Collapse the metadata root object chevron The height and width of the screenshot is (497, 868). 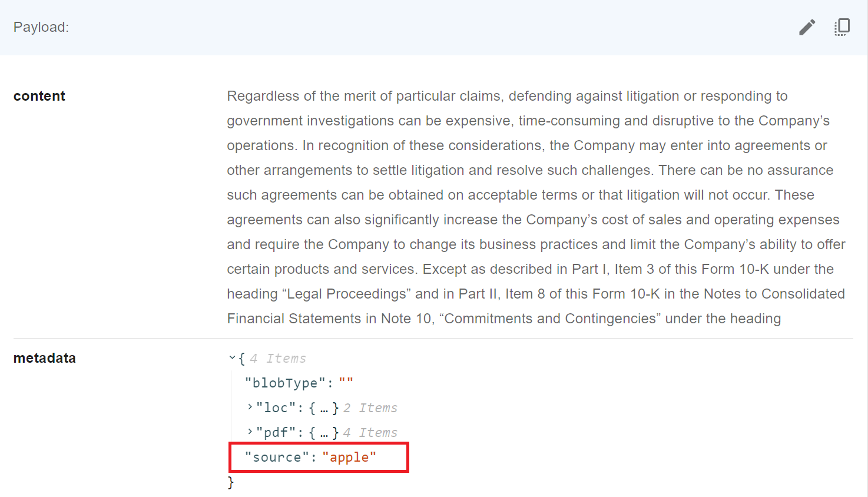[233, 357]
